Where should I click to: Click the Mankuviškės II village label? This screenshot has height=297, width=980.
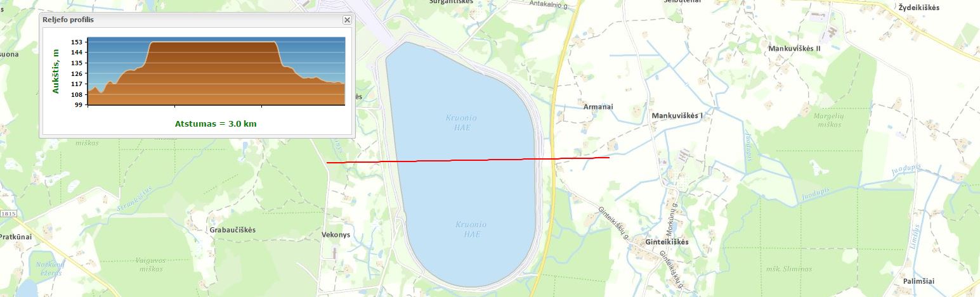tap(794, 48)
